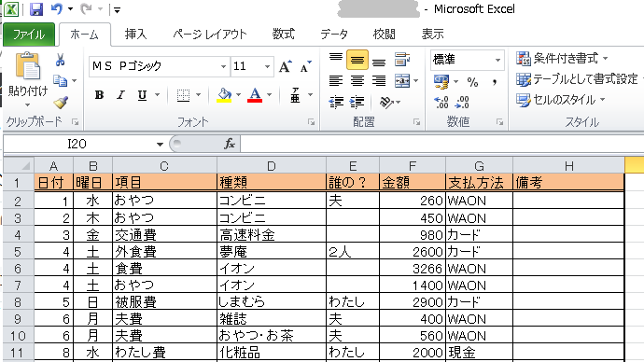Open the font name dropdown MS Pゴシック
The height and width of the screenshot is (362, 644).
[x=223, y=66]
